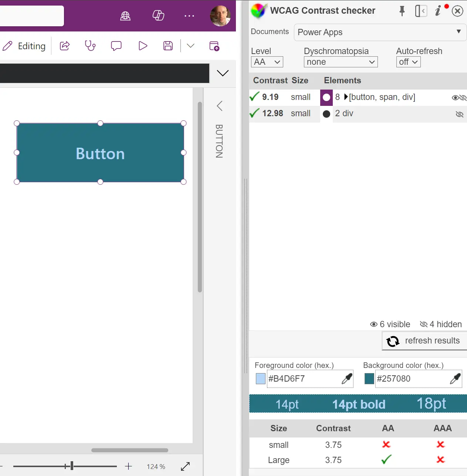The image size is (467, 476).
Task: Open the Comments speech bubble icon
Action: pyautogui.click(x=116, y=46)
